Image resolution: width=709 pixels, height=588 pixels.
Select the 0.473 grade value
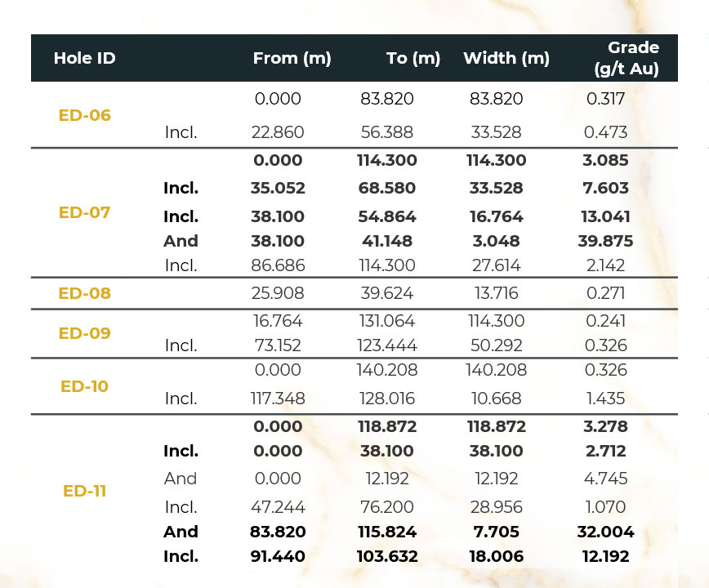[x=606, y=132]
